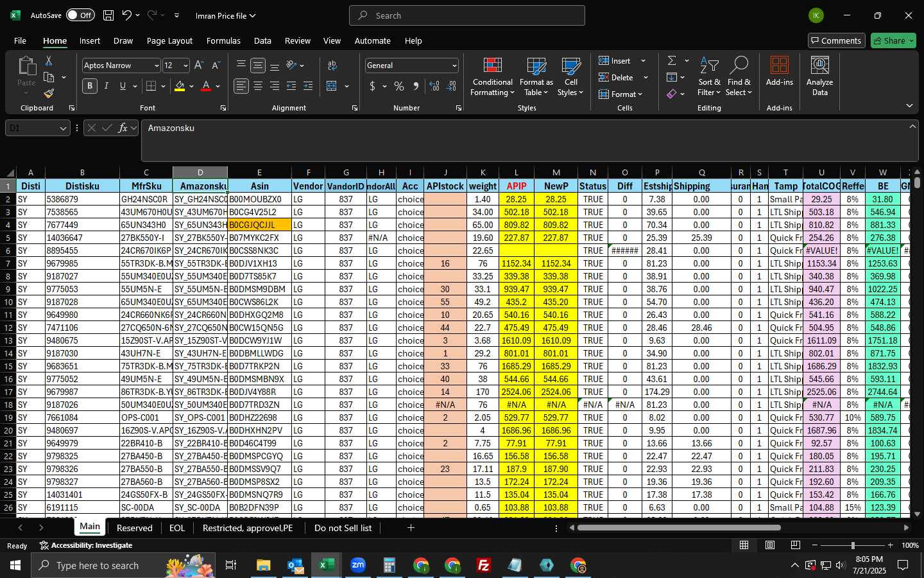Toggle Italic formatting

pos(107,86)
